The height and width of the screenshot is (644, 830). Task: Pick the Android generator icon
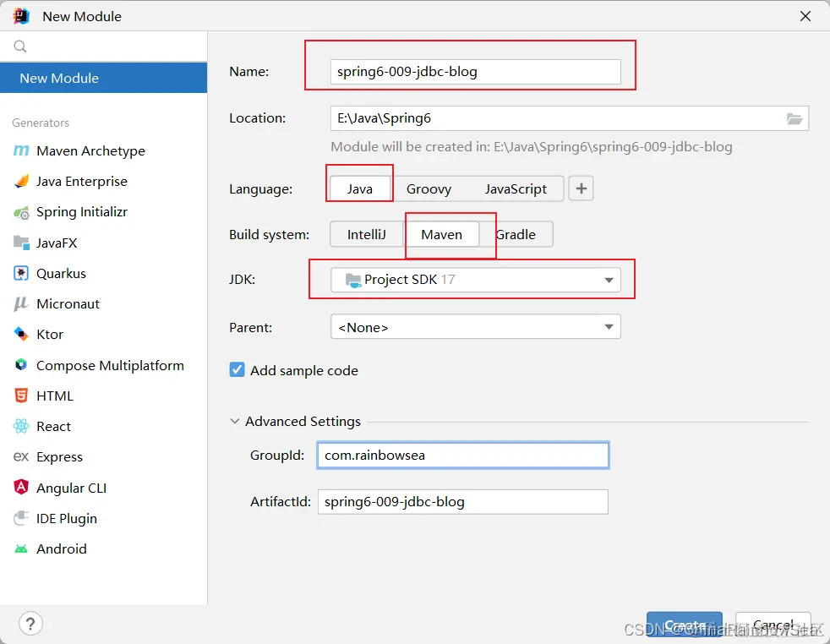(x=21, y=548)
